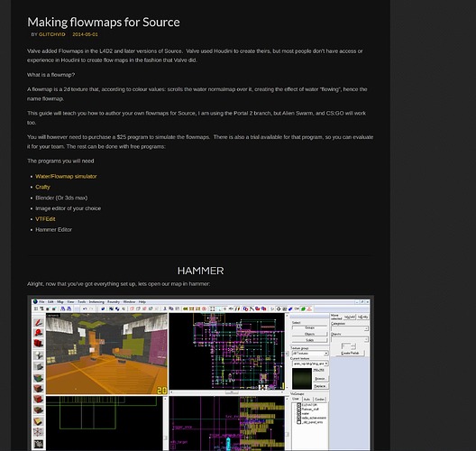Click the dark current texture preview swatch
Image resolution: width=476 pixels, height=451 pixels.
click(x=302, y=379)
